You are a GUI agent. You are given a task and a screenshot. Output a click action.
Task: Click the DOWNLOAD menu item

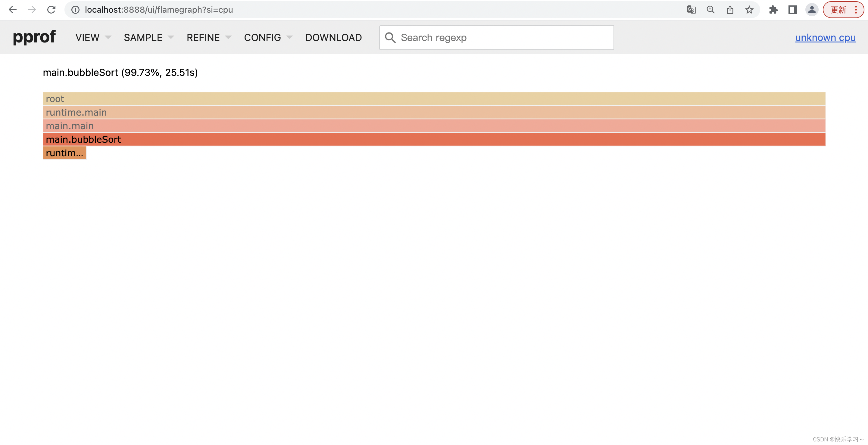pyautogui.click(x=333, y=37)
